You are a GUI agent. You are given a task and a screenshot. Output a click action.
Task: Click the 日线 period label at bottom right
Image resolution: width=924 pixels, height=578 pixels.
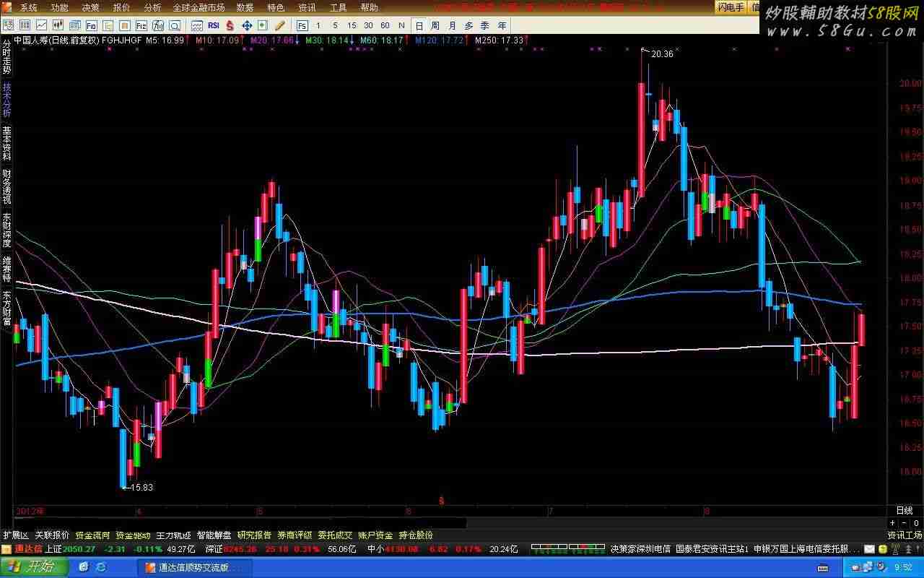pos(905,511)
